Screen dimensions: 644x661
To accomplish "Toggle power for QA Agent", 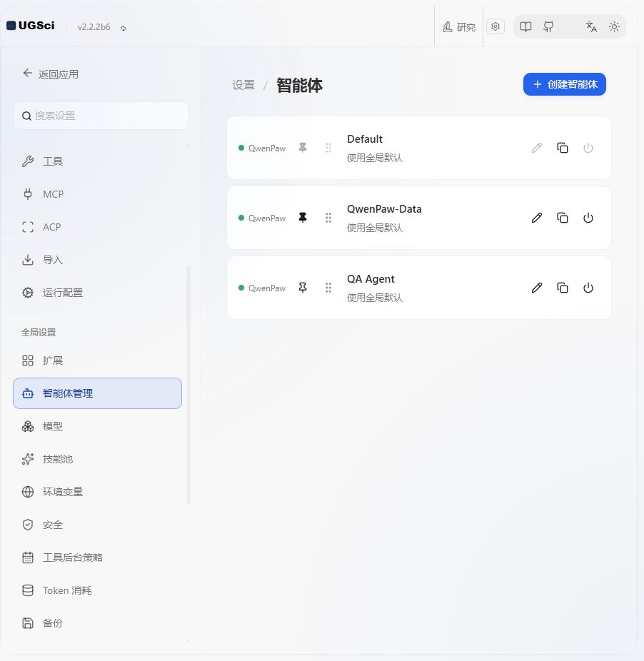I will (x=588, y=288).
